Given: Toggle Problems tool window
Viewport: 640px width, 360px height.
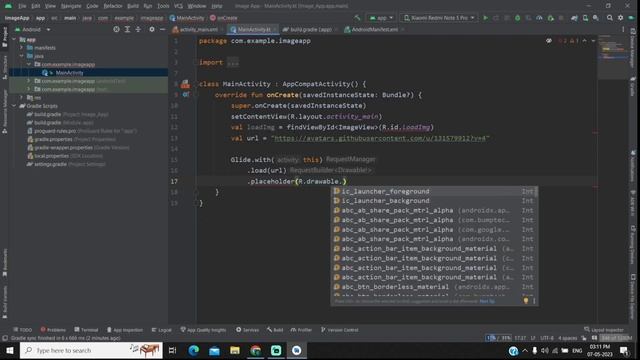Looking at the screenshot, I should [53, 330].
